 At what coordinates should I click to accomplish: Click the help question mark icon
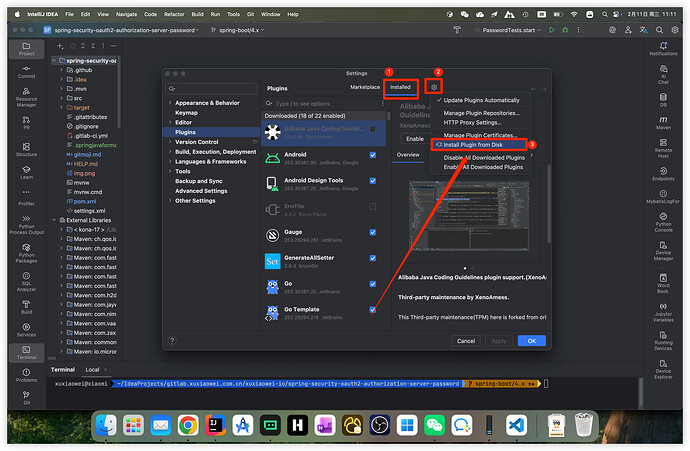tap(174, 340)
